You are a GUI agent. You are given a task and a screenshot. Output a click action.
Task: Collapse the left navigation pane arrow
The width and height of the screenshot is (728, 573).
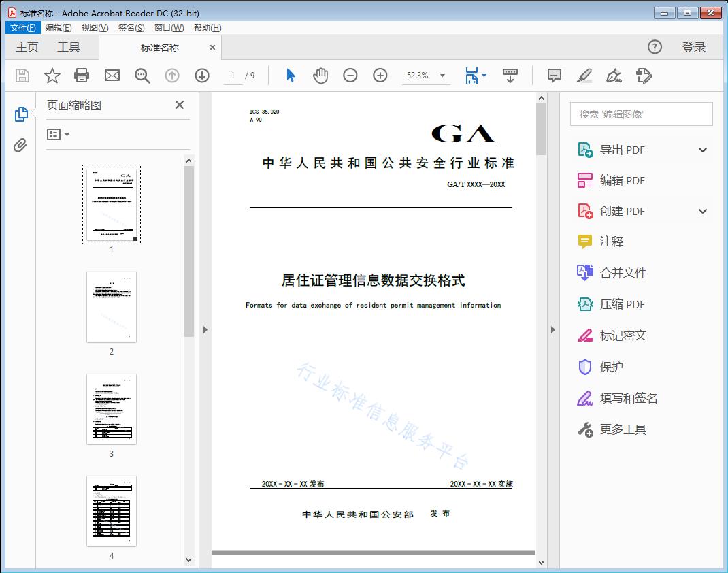[x=205, y=330]
